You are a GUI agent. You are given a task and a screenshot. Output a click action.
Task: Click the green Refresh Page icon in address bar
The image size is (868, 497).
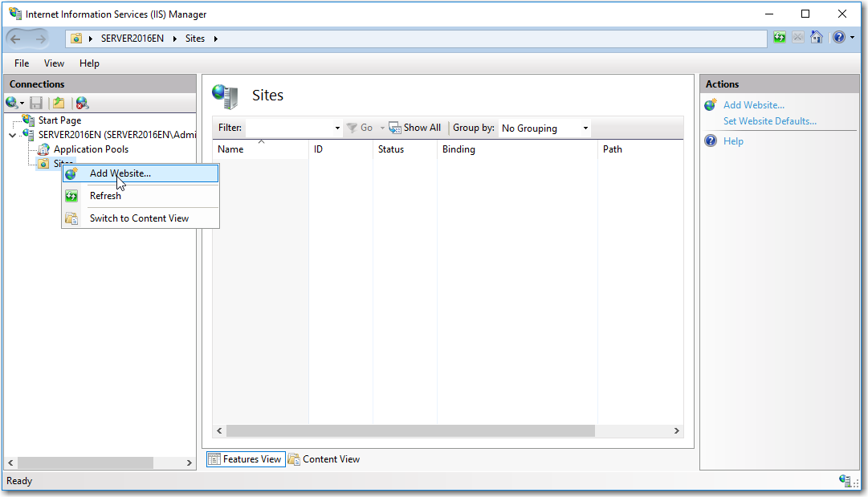tap(780, 38)
